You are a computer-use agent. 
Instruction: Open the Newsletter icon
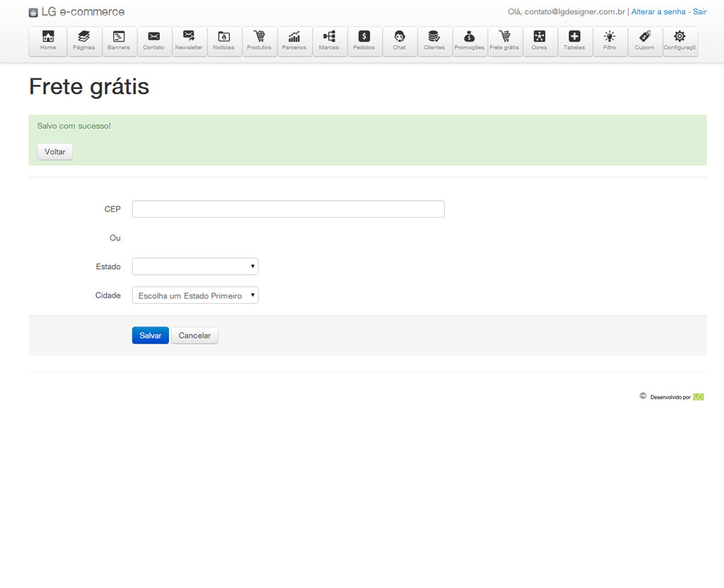coord(189,41)
